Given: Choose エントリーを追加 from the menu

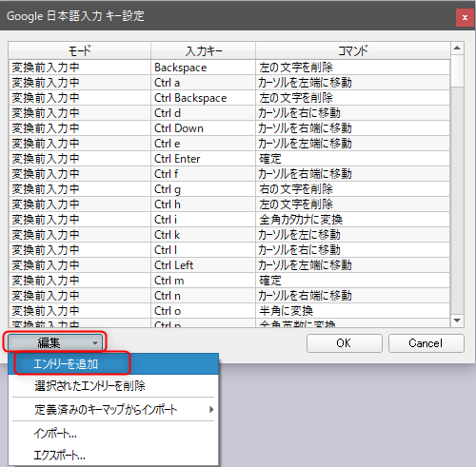Looking at the screenshot, I should pos(113,364).
